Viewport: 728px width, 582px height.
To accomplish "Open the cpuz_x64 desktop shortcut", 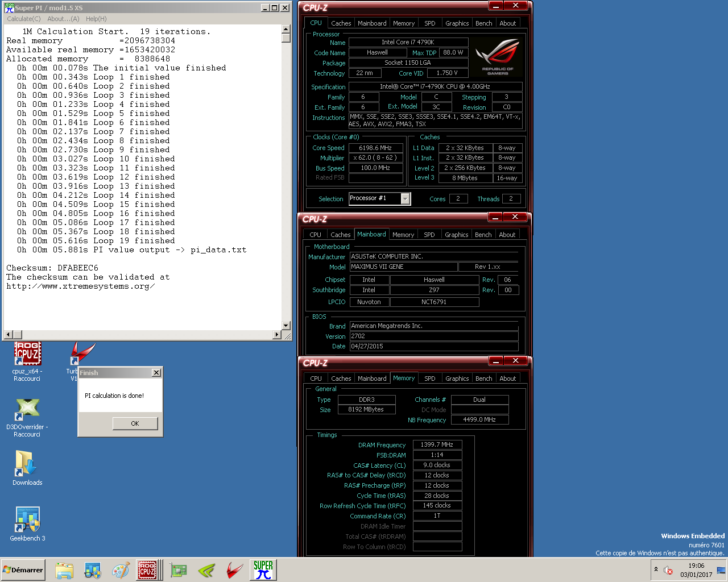I will click(x=27, y=361).
